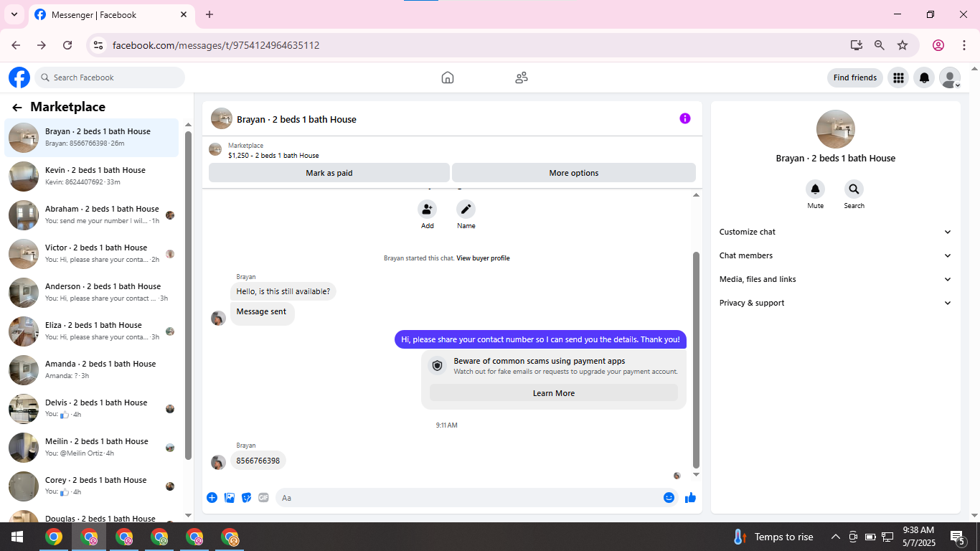This screenshot has width=980, height=551.
Task: Open browser zoom magnifier icon
Action: click(880, 45)
